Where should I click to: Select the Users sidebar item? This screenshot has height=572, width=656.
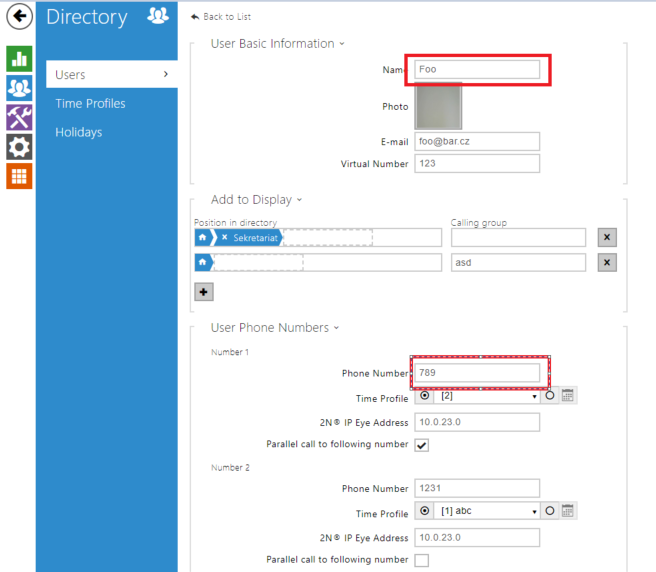pyautogui.click(x=110, y=74)
